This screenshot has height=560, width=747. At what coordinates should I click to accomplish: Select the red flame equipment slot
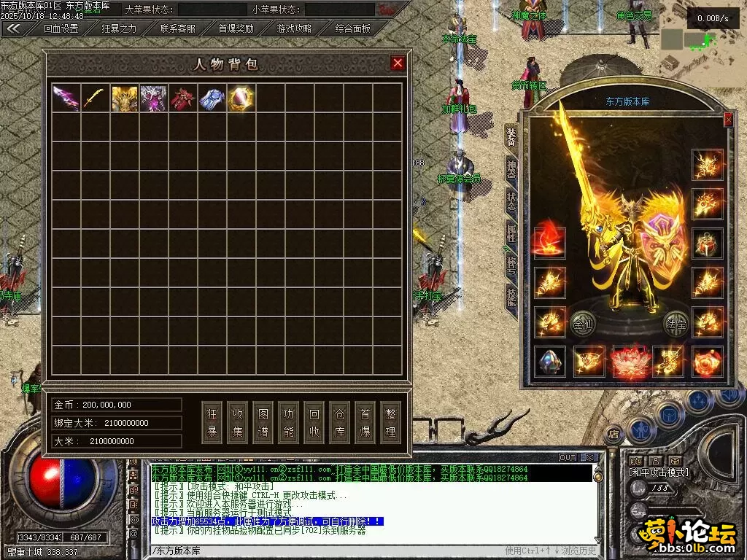click(549, 242)
